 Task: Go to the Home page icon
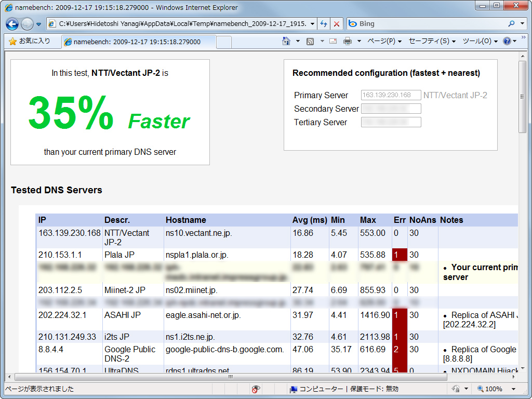click(286, 41)
